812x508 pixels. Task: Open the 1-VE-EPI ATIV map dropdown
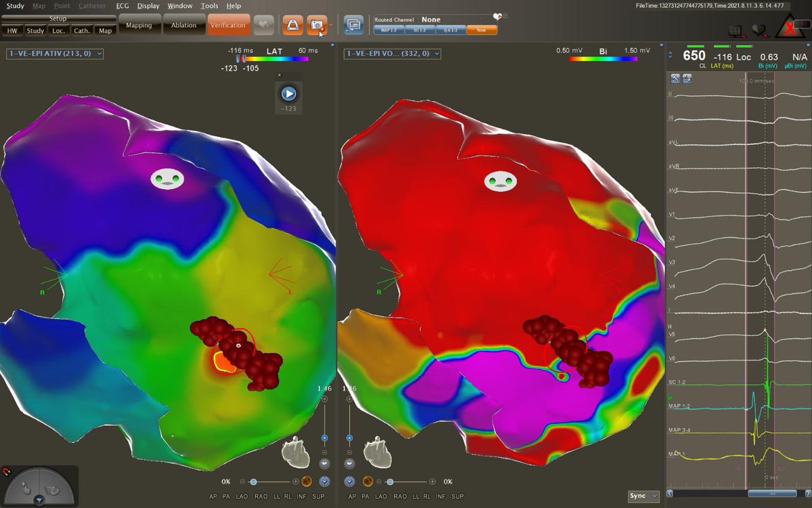point(55,54)
